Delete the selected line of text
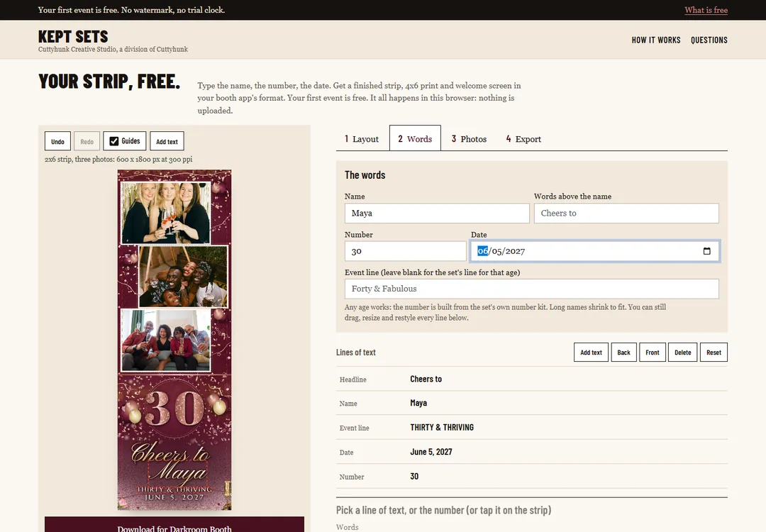This screenshot has height=532, width=766. [x=682, y=353]
